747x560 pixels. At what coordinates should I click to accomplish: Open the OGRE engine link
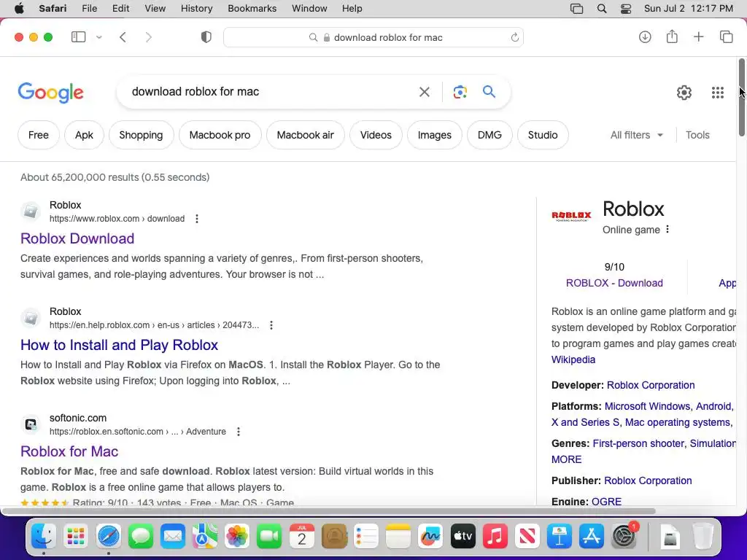coord(606,502)
